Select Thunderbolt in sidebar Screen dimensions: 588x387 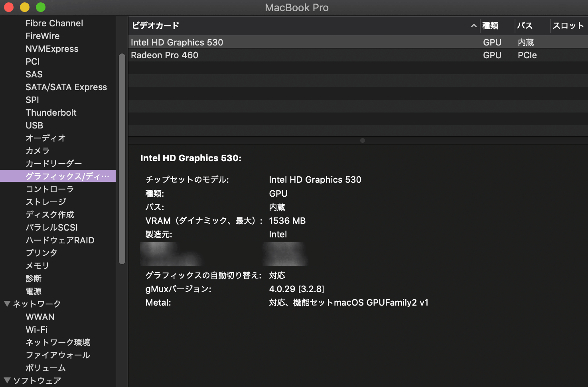[51, 113]
